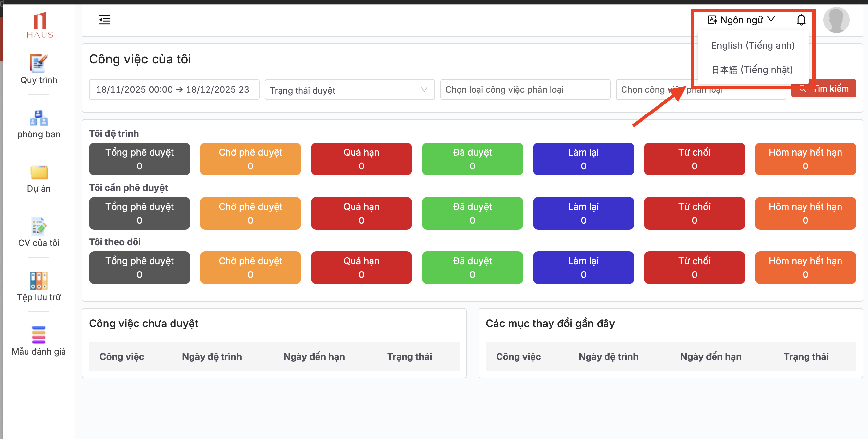Viewport: 868px width, 439px height.
Task: Click orange Chờ phê duyệt card under Tôi theo dõi
Action: (250, 268)
